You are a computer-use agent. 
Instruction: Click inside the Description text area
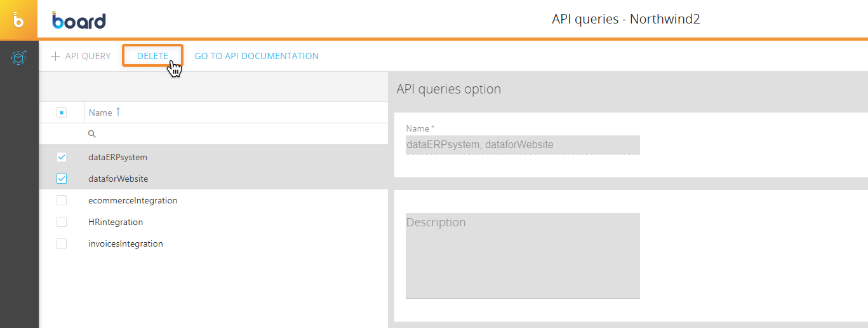pyautogui.click(x=522, y=256)
